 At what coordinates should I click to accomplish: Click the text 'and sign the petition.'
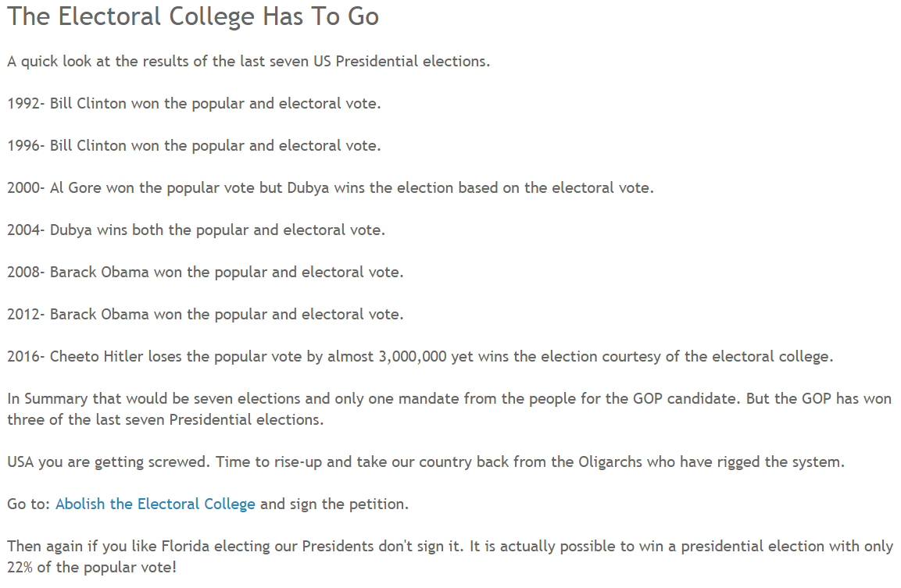(x=334, y=504)
